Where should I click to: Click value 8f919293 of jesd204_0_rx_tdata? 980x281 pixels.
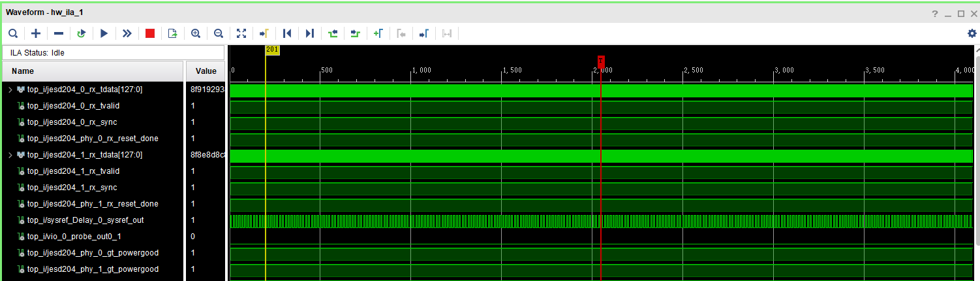(x=207, y=90)
